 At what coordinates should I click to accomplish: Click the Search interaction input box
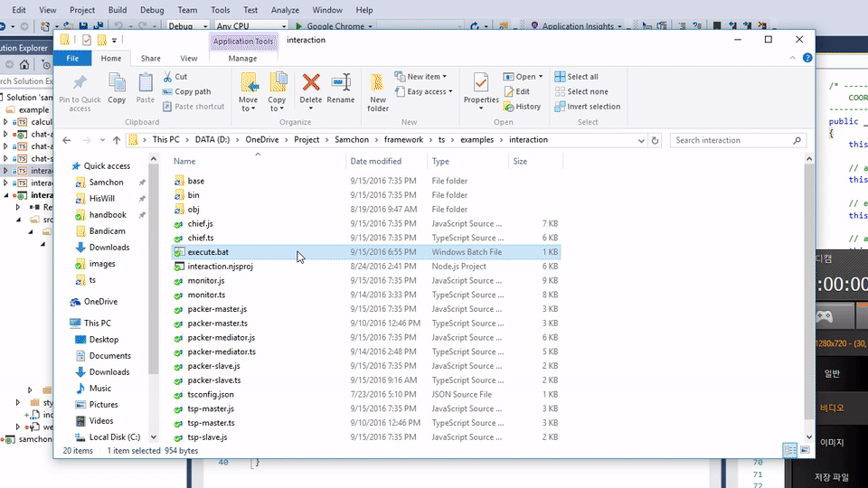(732, 140)
